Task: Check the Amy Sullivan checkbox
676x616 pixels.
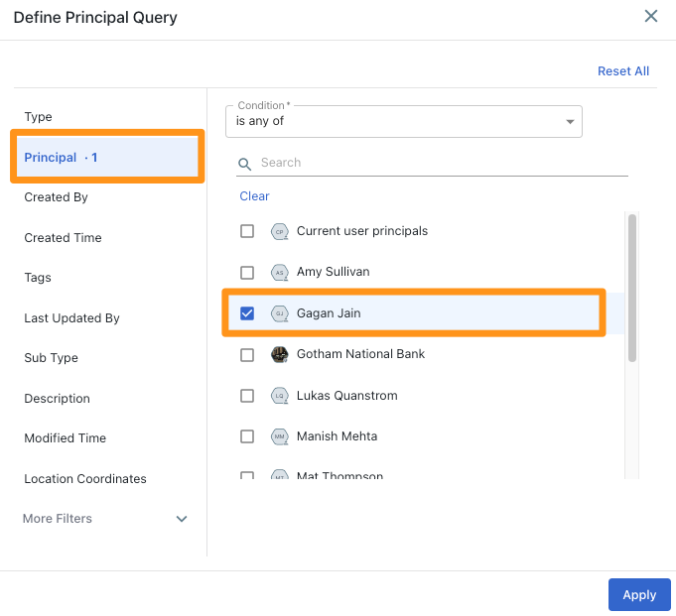Action: (x=247, y=272)
